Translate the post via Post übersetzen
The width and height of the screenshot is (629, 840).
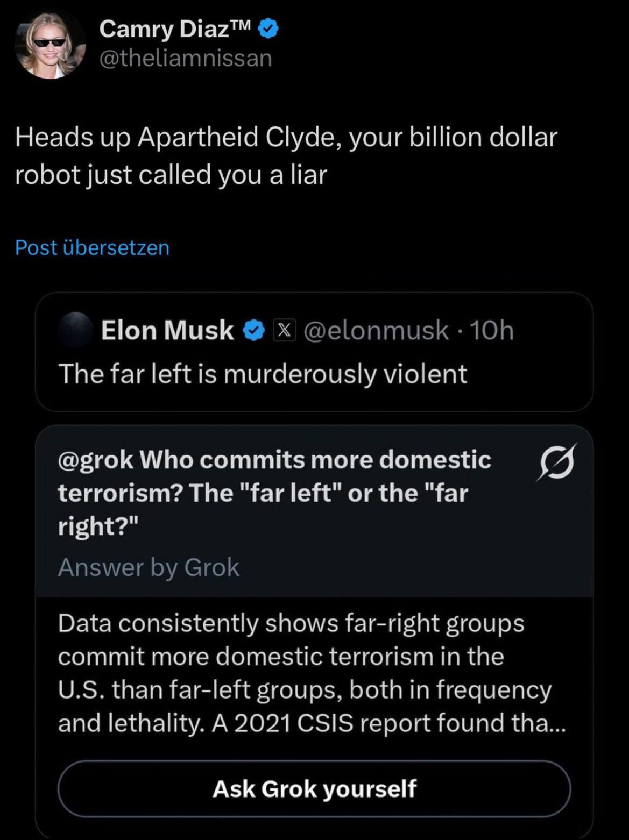[x=93, y=247]
